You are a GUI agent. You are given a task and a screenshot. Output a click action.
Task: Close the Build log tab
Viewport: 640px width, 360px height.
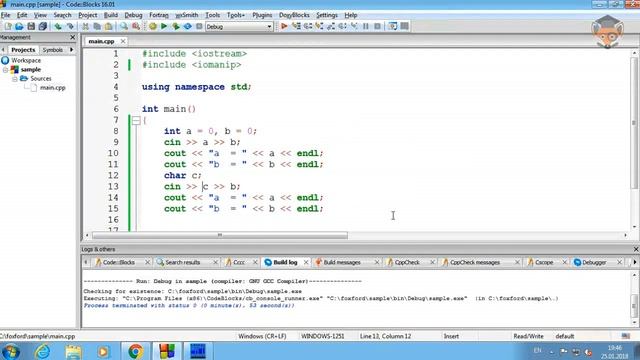[x=306, y=262]
